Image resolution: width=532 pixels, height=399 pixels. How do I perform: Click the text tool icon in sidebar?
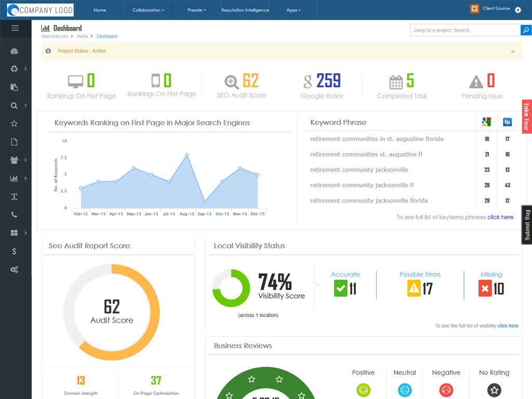pyautogui.click(x=14, y=196)
